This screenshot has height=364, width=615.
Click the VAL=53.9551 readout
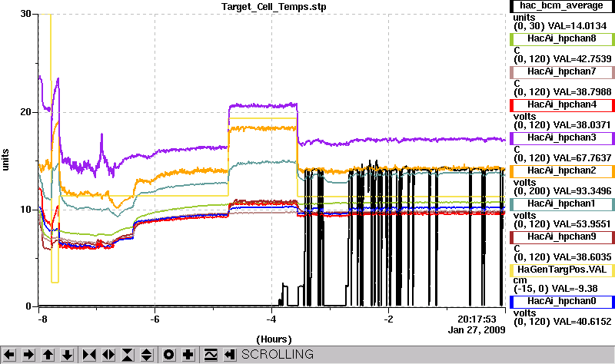coord(582,224)
